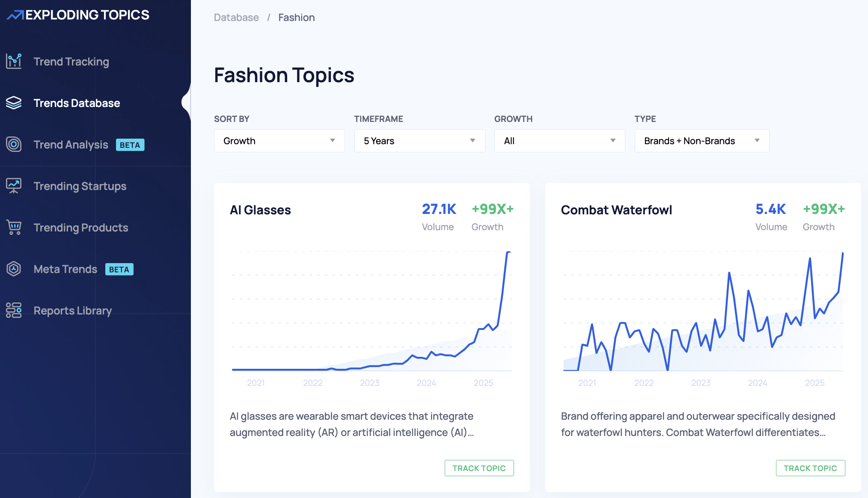Click the Database breadcrumb link
Image resolution: width=868 pixels, height=498 pixels.
[236, 18]
